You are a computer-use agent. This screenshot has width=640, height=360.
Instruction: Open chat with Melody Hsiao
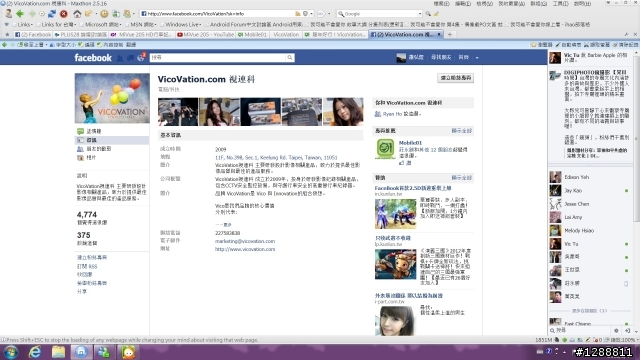590,231
